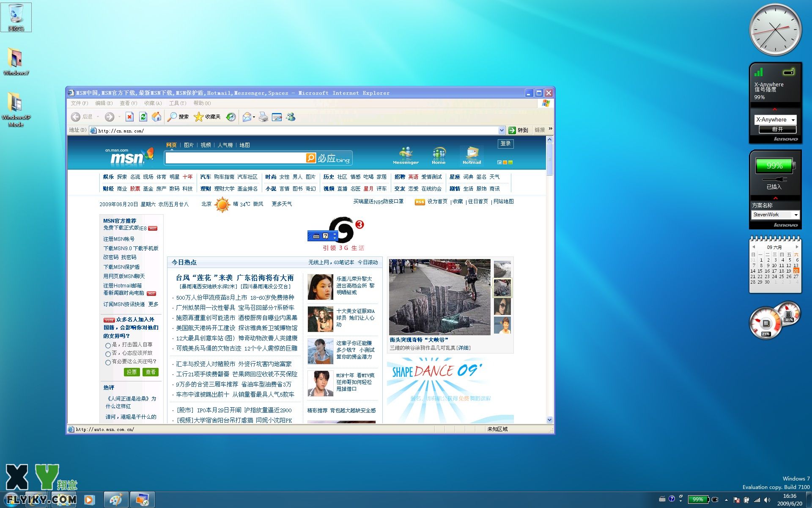Click the 登录 sign-in button
The height and width of the screenshot is (508, 812).
pos(505,144)
